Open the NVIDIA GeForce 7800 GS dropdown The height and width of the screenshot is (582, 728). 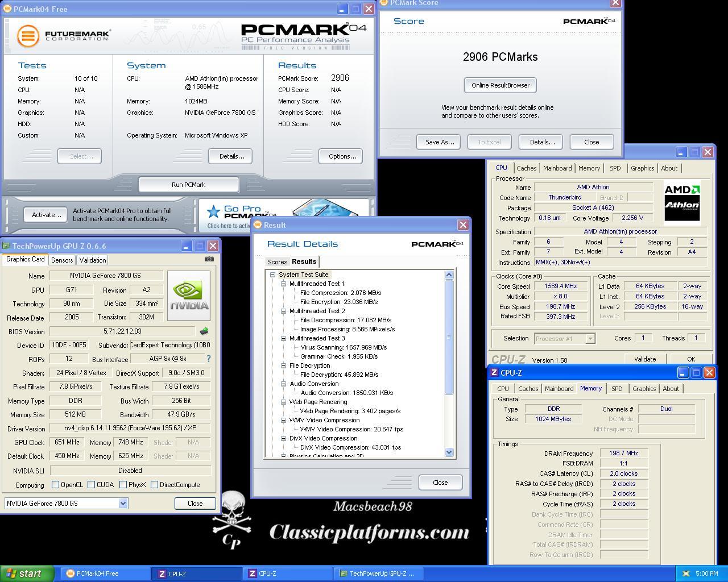(x=123, y=504)
